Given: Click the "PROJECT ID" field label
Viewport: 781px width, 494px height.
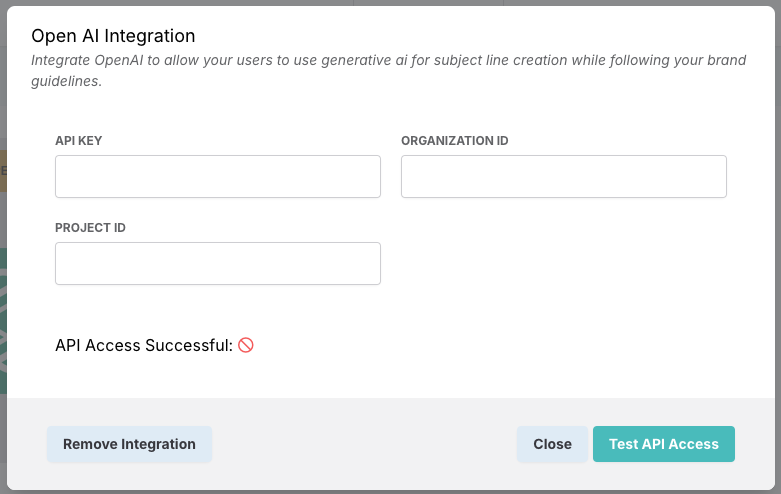Looking at the screenshot, I should (x=90, y=228).
